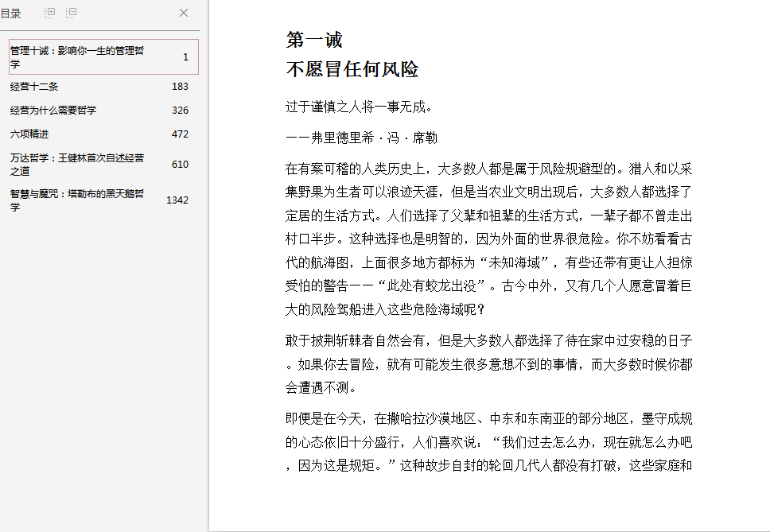Viewport: 770px width, 532px height.
Task: Click page number 326
Action: 181,111
